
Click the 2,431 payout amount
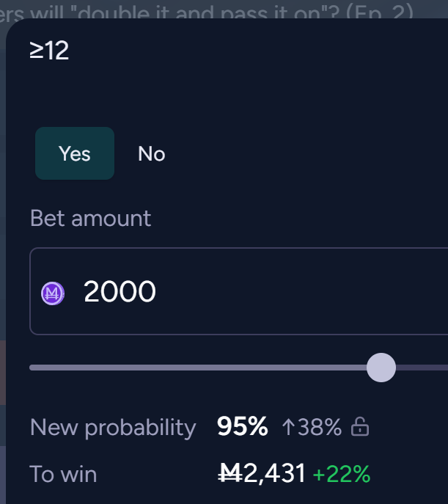(273, 474)
